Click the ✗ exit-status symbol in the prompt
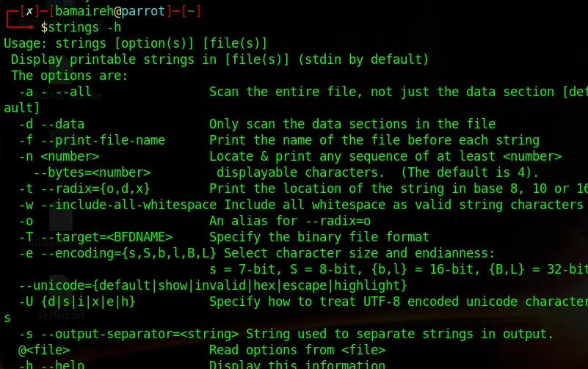 tap(29, 12)
